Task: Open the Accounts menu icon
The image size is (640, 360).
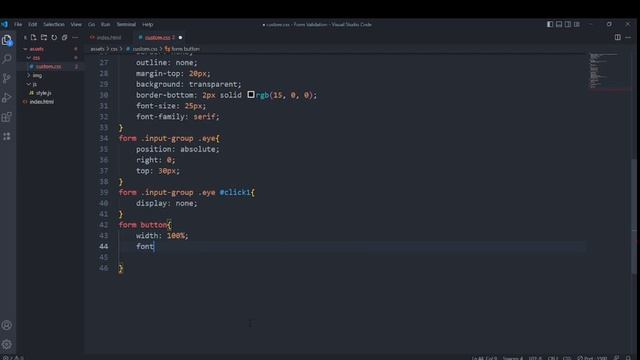Action: [7, 325]
